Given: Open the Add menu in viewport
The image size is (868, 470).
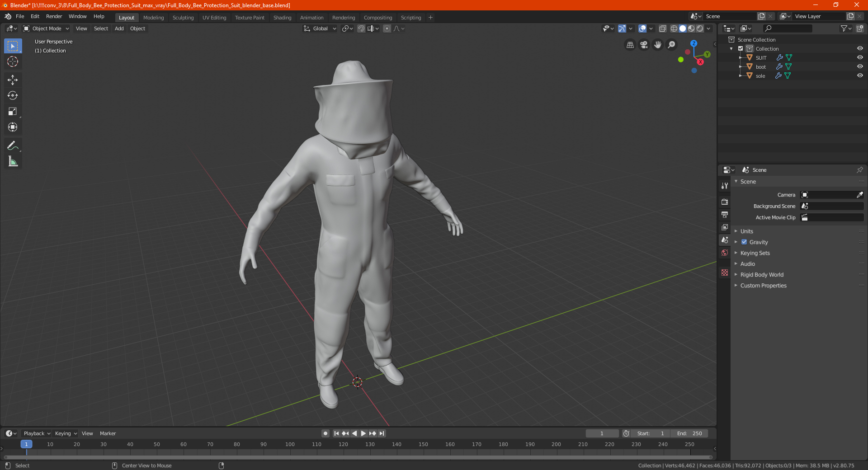Looking at the screenshot, I should 119,28.
